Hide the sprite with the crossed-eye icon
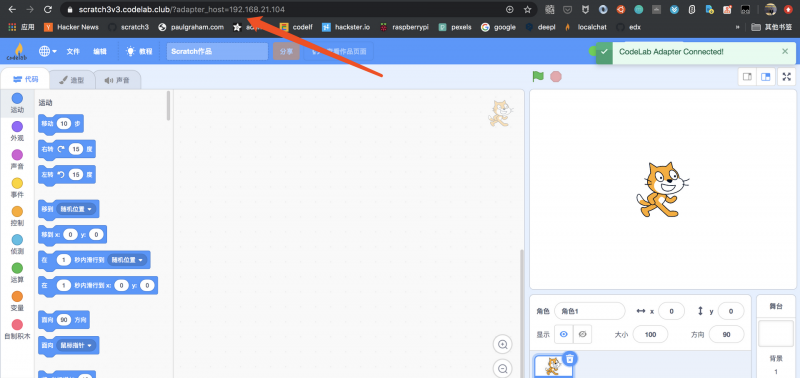Image resolution: width=800 pixels, height=378 pixels. pyautogui.click(x=583, y=334)
